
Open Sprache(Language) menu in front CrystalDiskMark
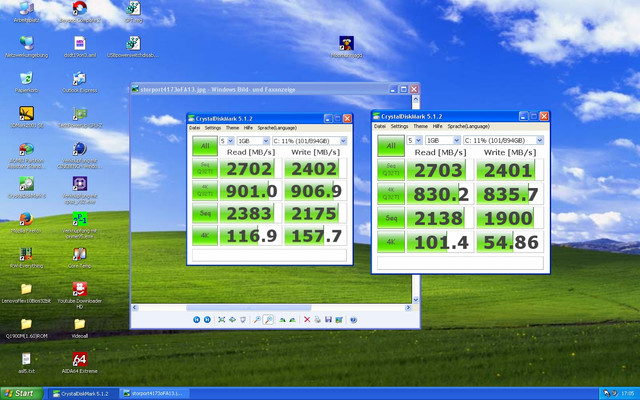click(x=469, y=126)
